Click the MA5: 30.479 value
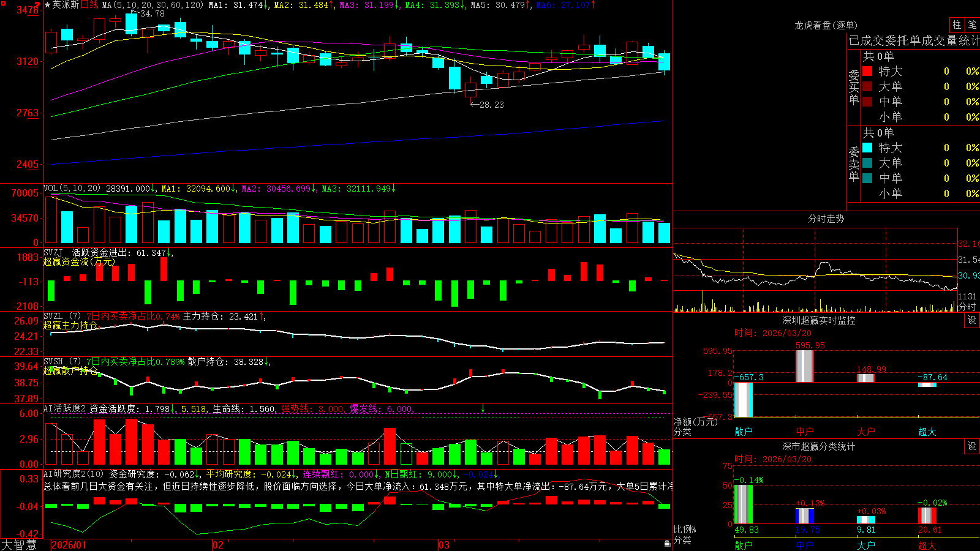The image size is (980, 551). pyautogui.click(x=497, y=5)
